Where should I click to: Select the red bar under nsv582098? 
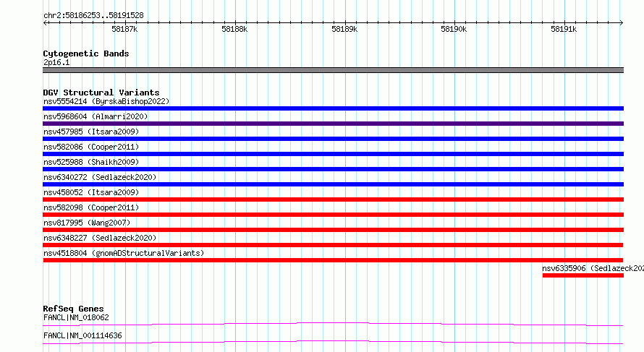[333, 215]
